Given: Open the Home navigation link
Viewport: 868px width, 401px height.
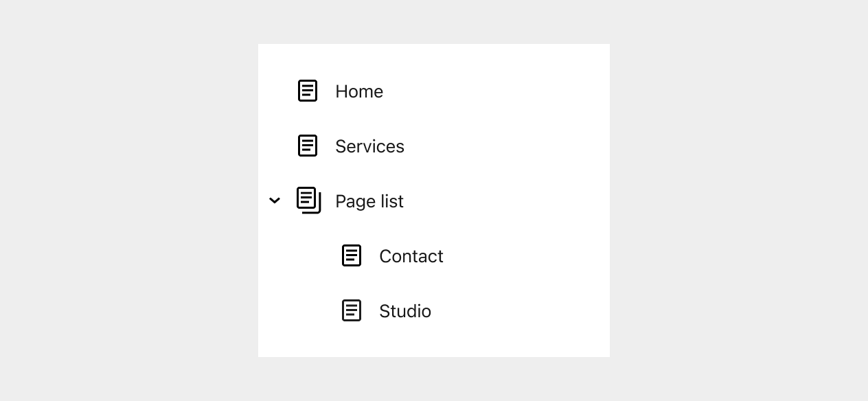Looking at the screenshot, I should pyautogui.click(x=359, y=91).
